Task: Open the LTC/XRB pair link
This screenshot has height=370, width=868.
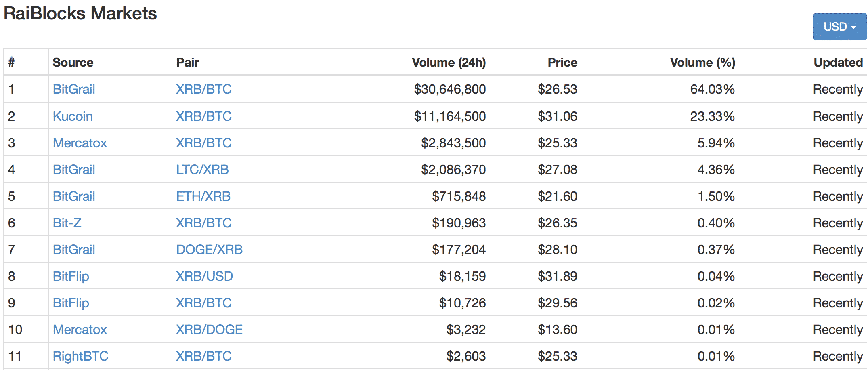Action: click(x=202, y=169)
